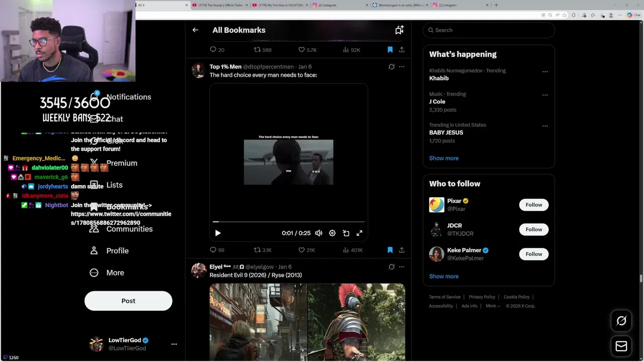The height and width of the screenshot is (362, 644).
Task: Open options for Khabib trend
Action: coord(545,71)
